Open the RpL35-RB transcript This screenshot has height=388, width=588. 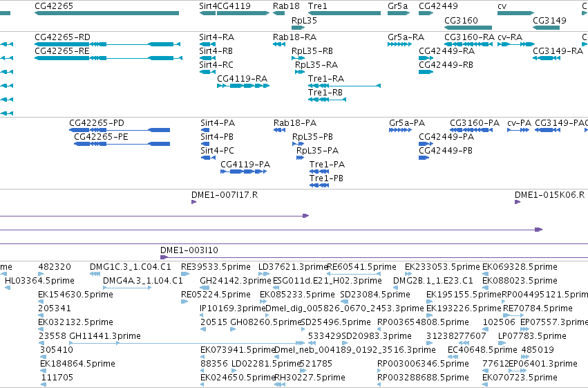298,58
